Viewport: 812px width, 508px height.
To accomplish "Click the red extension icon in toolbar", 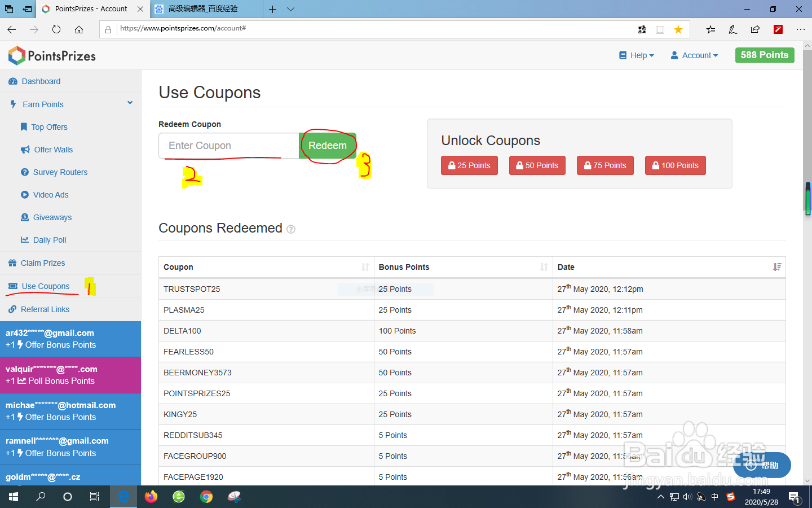I will [778, 29].
